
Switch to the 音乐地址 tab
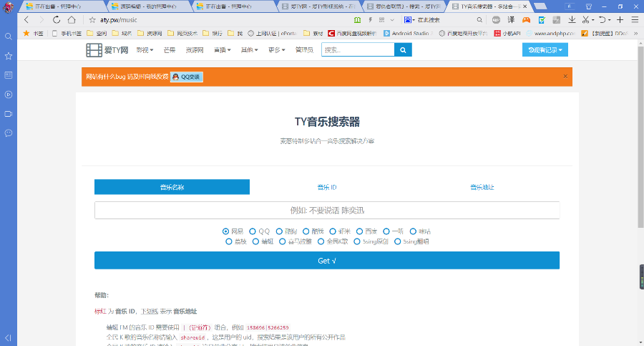[x=482, y=187]
